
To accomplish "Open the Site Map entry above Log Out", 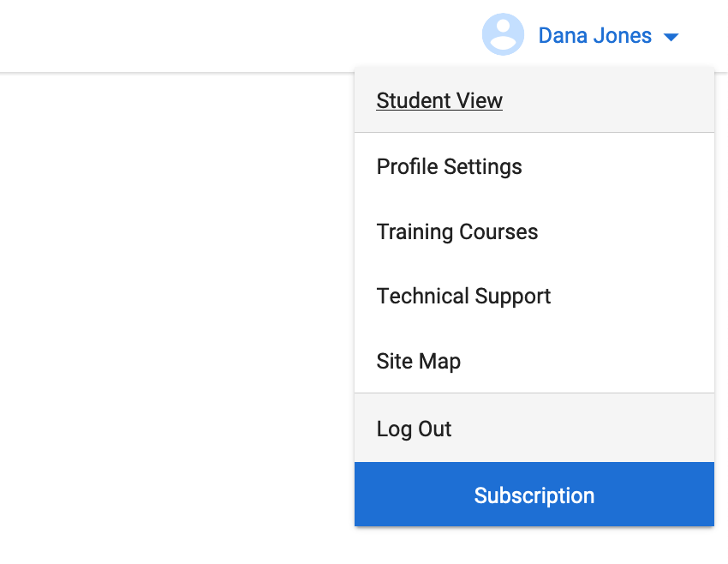I will (534, 361).
